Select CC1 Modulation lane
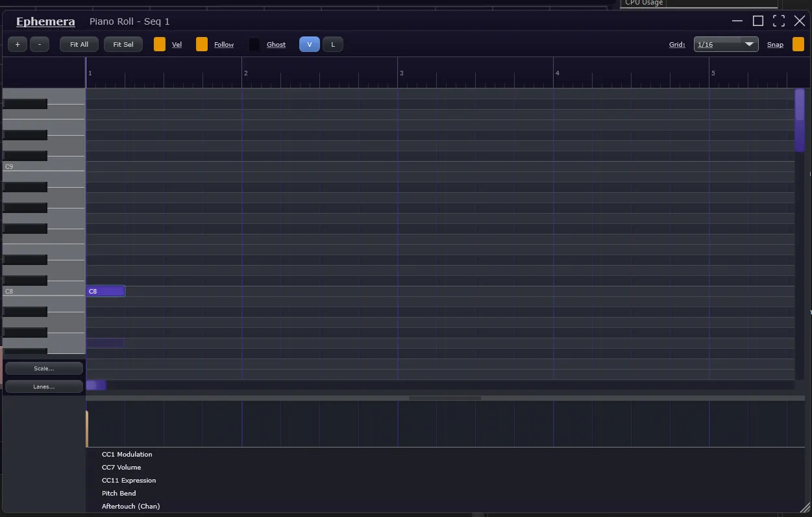 tap(127, 455)
